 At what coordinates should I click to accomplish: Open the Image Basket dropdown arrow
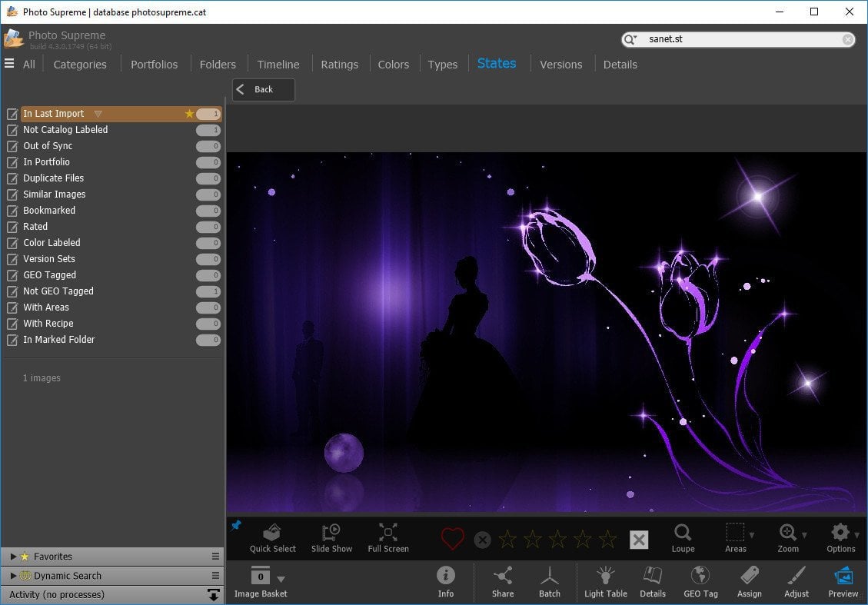pos(281,579)
